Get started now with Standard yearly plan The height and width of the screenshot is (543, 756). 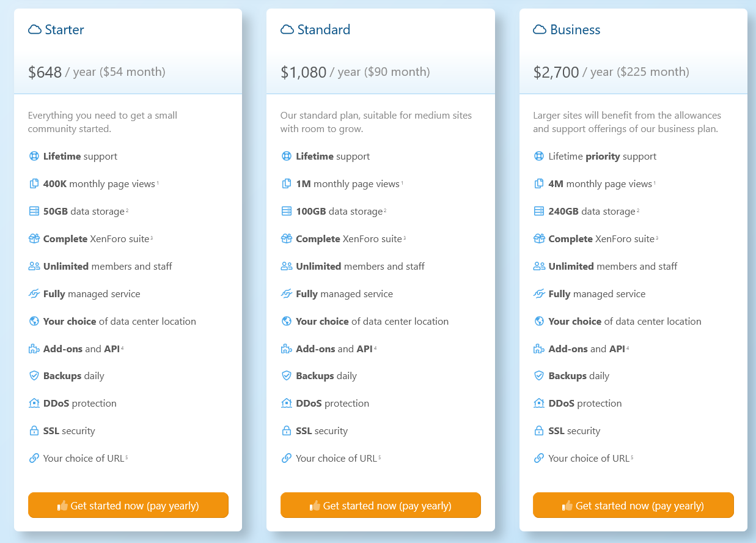click(381, 505)
